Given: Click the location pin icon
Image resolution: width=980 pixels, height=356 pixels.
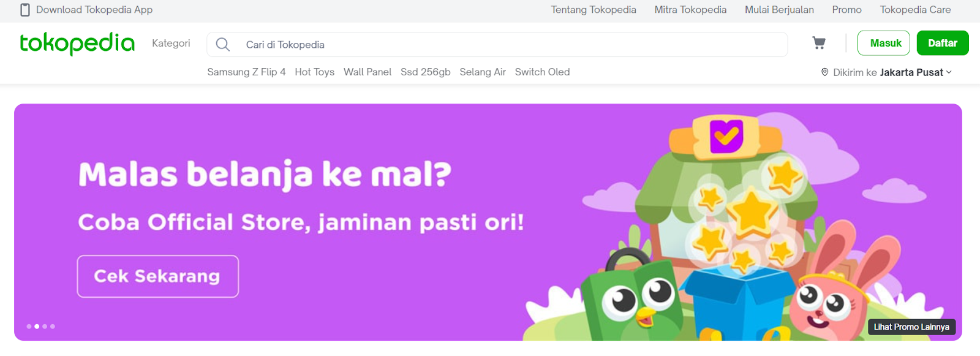Looking at the screenshot, I should pos(824,72).
